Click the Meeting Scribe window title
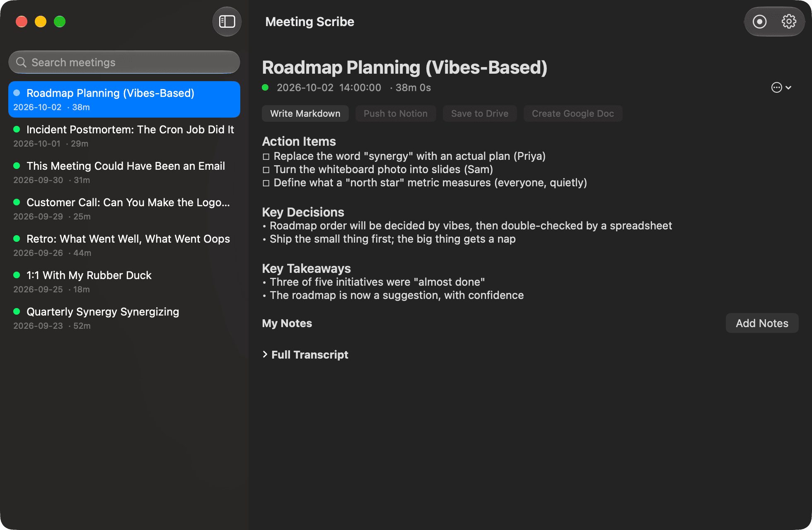The image size is (812, 530). click(309, 22)
